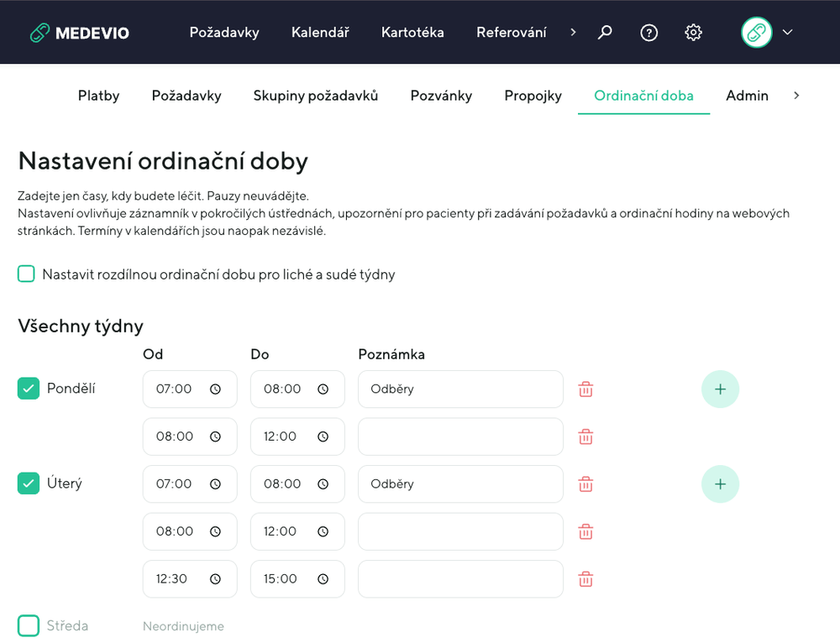Expand the user avatar dropdown menu
Image resolution: width=840 pixels, height=643 pixels.
(787, 33)
